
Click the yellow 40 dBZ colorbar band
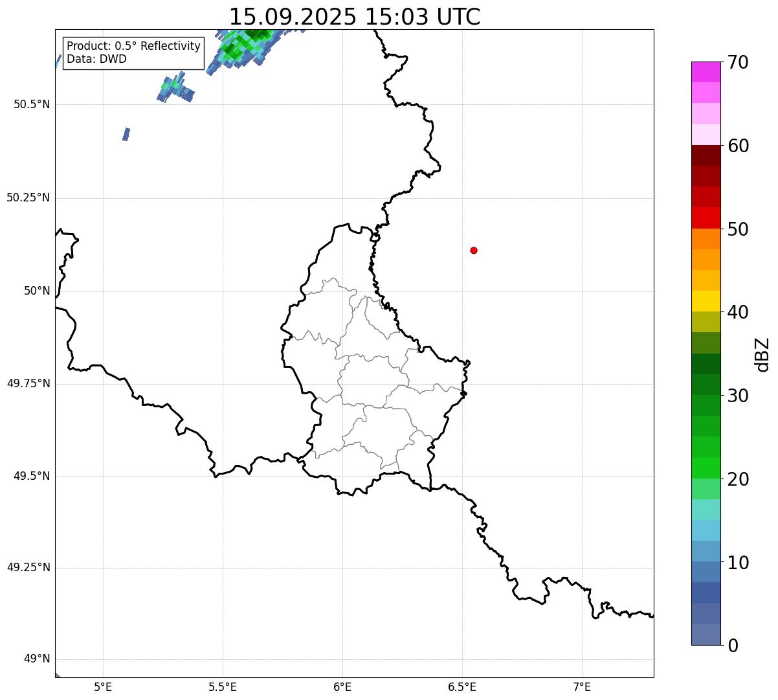point(706,301)
